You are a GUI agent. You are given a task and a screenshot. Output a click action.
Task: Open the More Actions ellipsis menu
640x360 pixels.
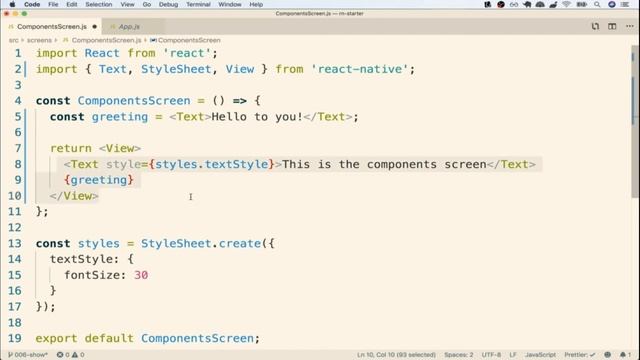(x=629, y=27)
